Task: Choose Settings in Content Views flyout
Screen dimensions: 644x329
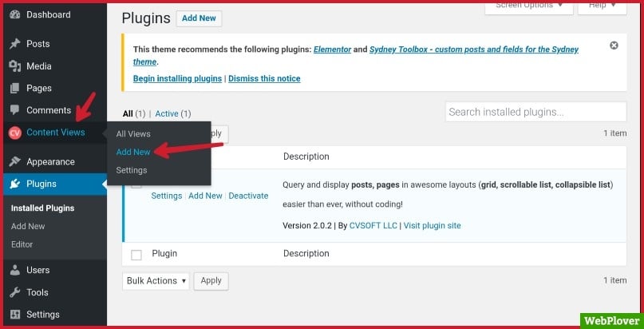Action: tap(132, 170)
